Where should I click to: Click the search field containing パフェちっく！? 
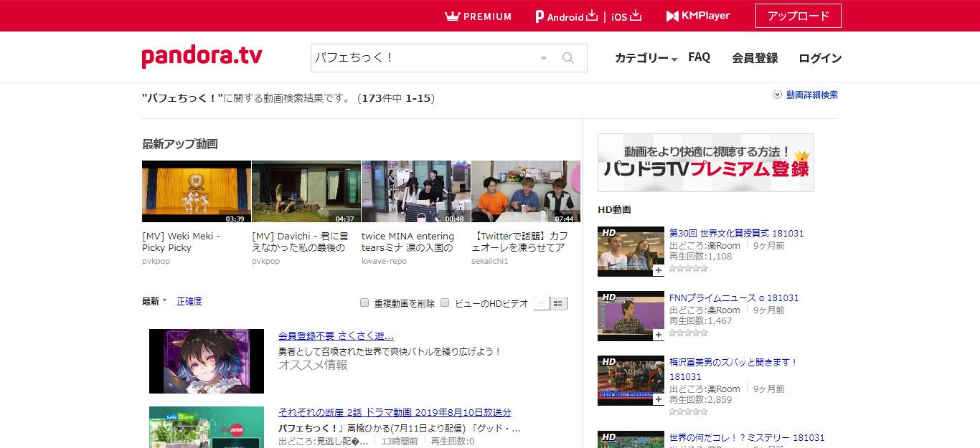pos(425,58)
